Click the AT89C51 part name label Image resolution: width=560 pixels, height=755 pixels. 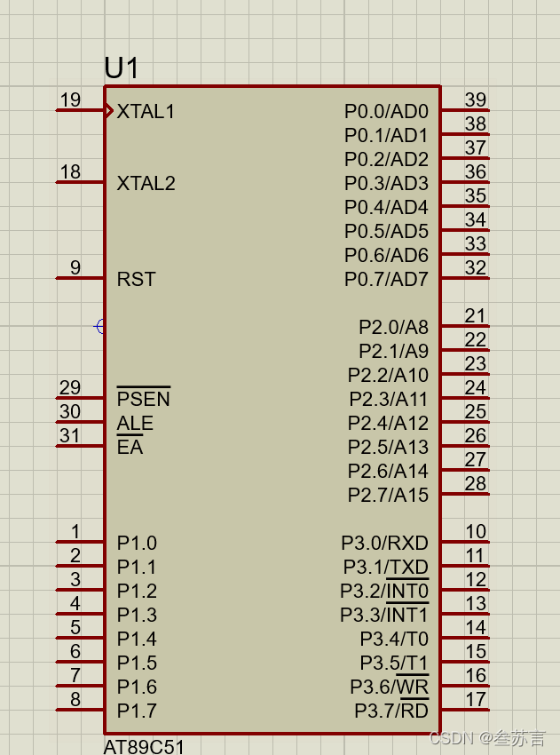144,747
